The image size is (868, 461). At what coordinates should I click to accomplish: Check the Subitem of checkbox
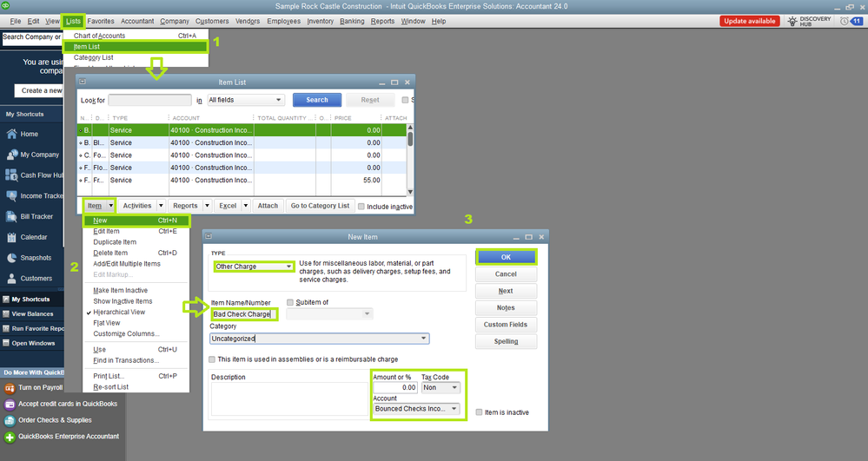[290, 302]
